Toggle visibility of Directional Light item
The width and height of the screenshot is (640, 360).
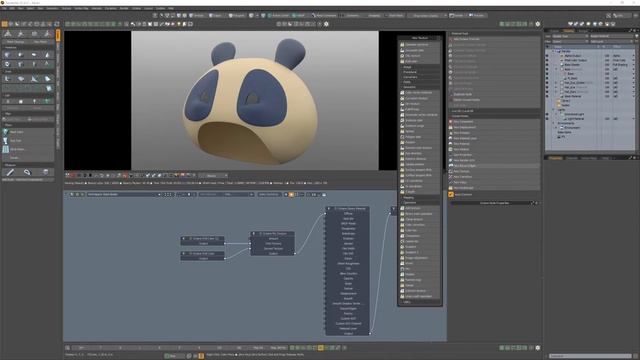click(x=547, y=114)
